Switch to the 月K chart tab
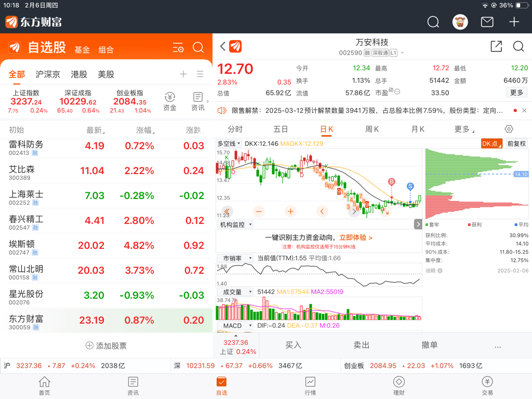 click(x=418, y=129)
